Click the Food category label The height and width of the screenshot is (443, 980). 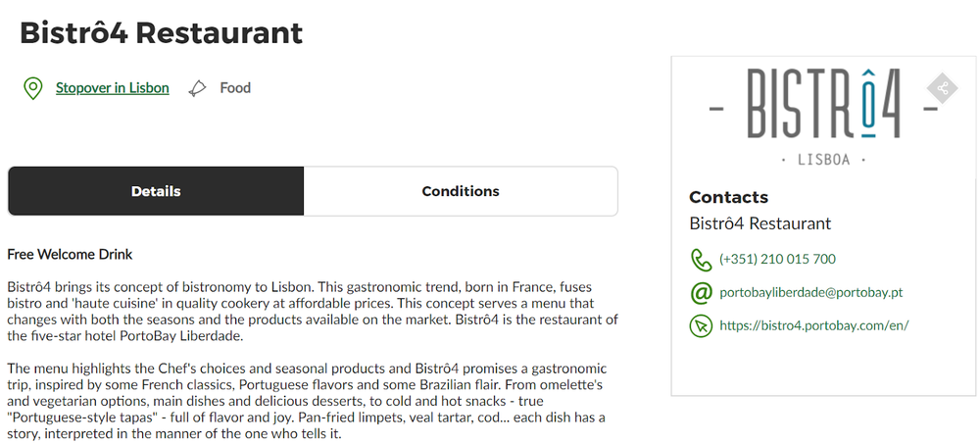click(235, 88)
